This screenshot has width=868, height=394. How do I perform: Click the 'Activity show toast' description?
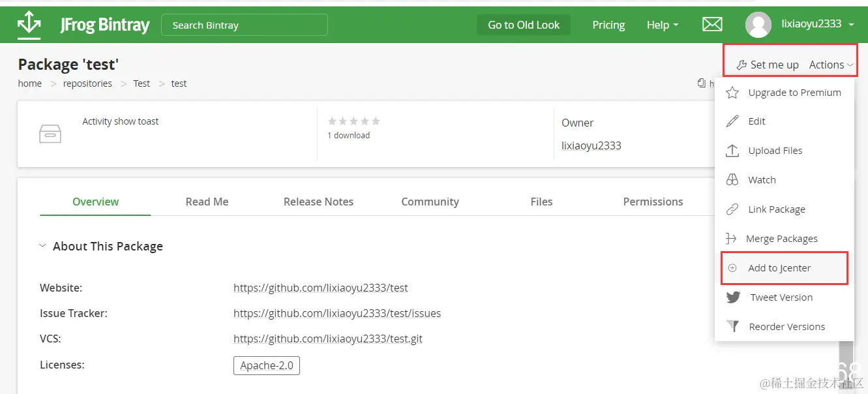click(x=121, y=121)
